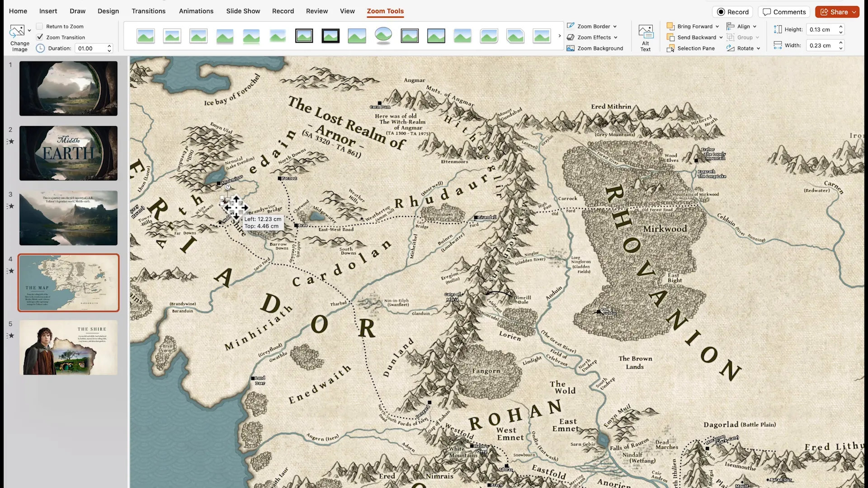Open the Transitions tab
The image size is (868, 488).
148,11
